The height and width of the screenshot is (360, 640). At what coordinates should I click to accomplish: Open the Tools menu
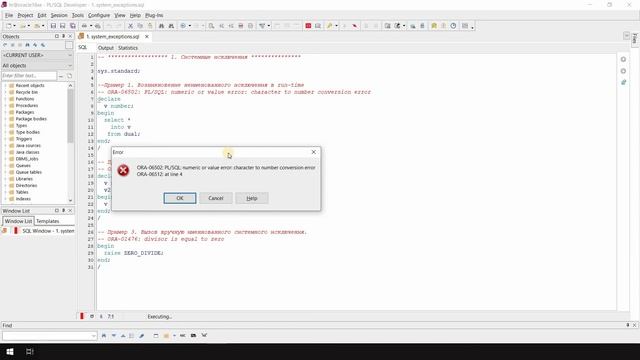click(x=78, y=15)
